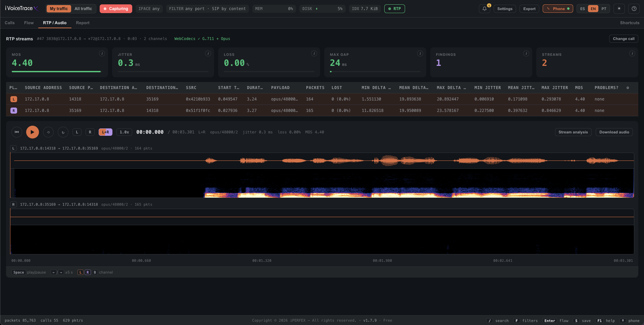Switch language to PT
Viewport: 644px width, 325px height.
(x=604, y=9)
